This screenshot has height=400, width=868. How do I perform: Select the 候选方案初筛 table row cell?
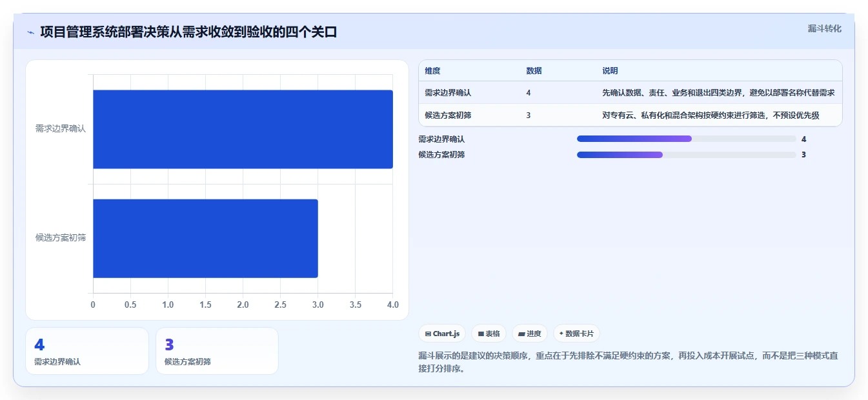coord(448,115)
